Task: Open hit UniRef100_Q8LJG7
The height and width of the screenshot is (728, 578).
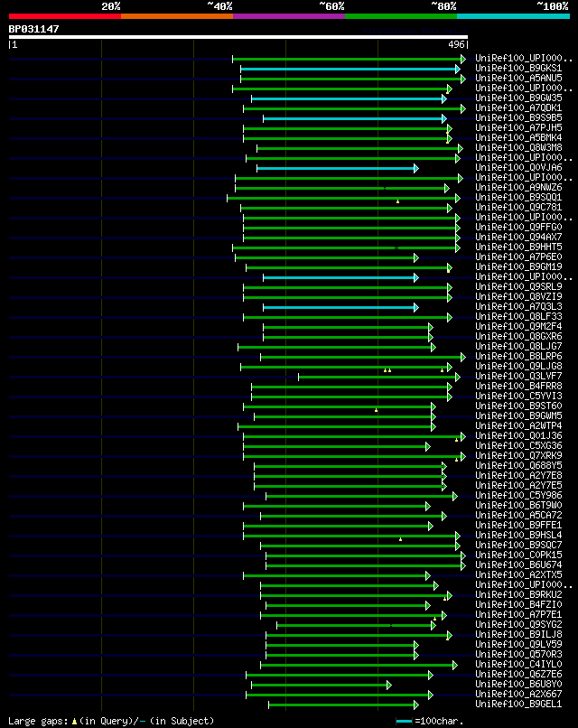Action: (x=518, y=346)
